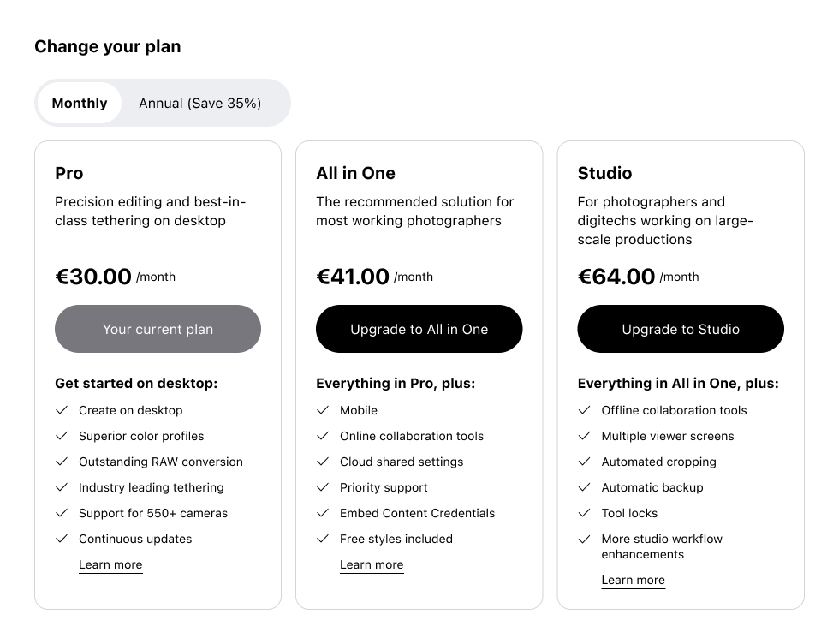The height and width of the screenshot is (644, 839).
Task: Select the Monthly billing toggle
Action: pos(79,103)
